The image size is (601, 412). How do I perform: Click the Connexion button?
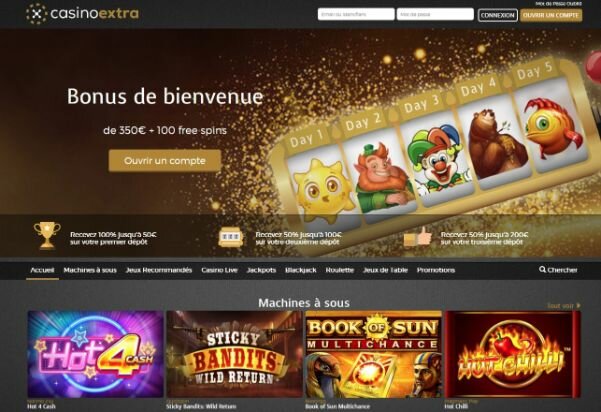498,15
